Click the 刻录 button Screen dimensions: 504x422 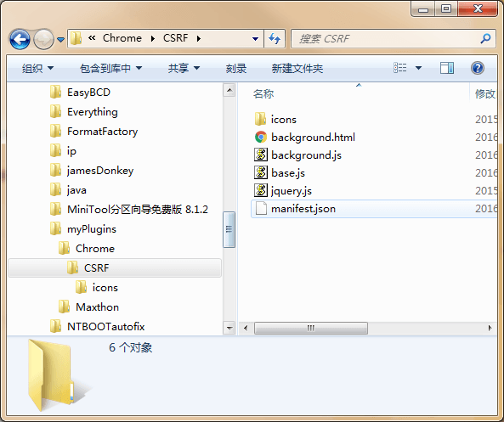pos(236,68)
